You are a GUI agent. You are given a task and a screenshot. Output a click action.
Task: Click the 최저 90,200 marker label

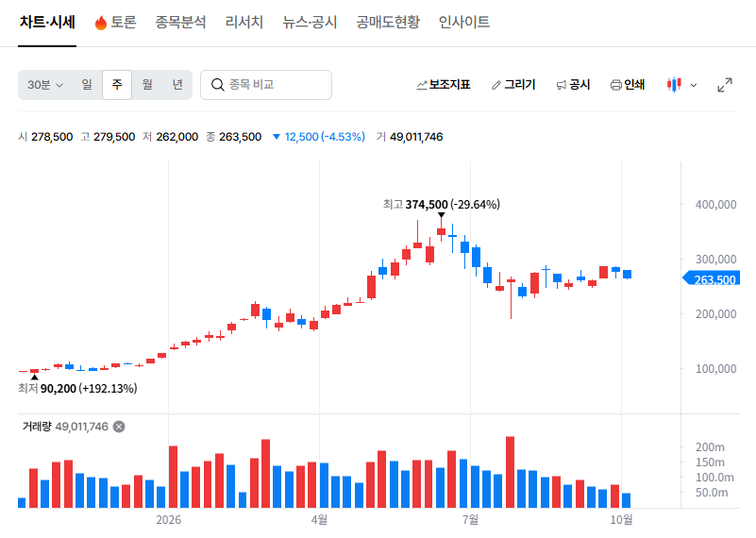pyautogui.click(x=77, y=389)
